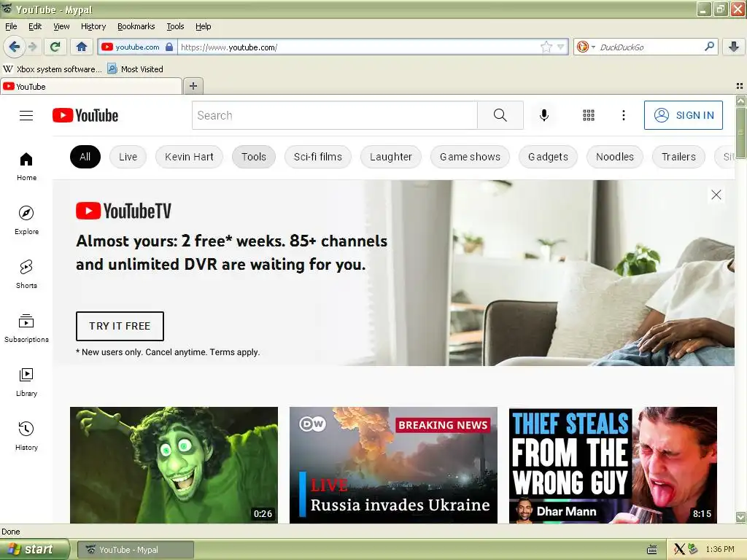Open a new tab with plus button
The image size is (747, 560).
click(193, 86)
